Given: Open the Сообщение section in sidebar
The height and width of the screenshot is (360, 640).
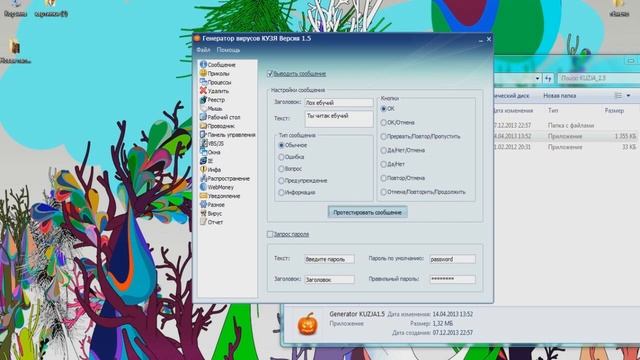Looking at the screenshot, I should point(217,64).
